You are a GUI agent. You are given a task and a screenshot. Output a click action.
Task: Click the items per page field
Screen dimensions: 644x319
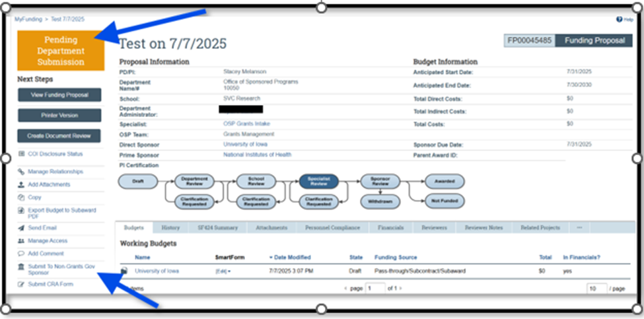coord(596,289)
